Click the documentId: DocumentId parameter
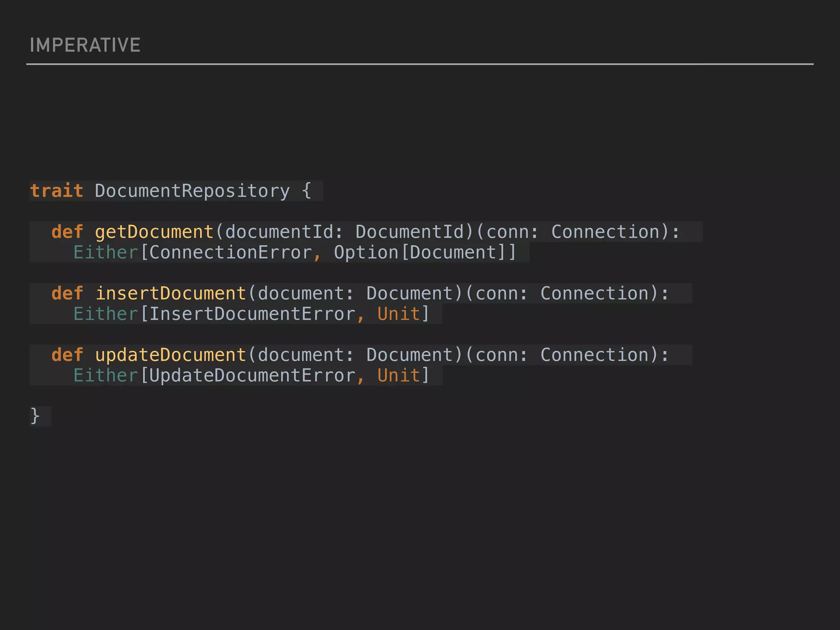Screen dimensions: 840x630 click(345, 232)
